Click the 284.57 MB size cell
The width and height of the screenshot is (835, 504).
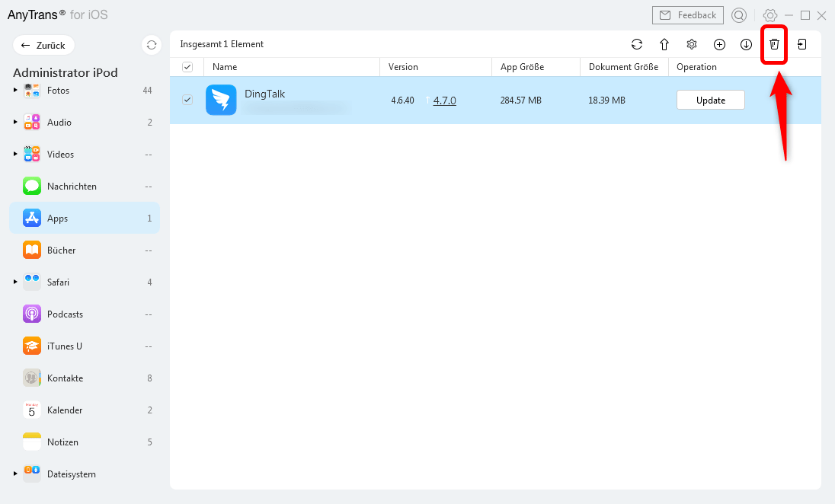(521, 100)
